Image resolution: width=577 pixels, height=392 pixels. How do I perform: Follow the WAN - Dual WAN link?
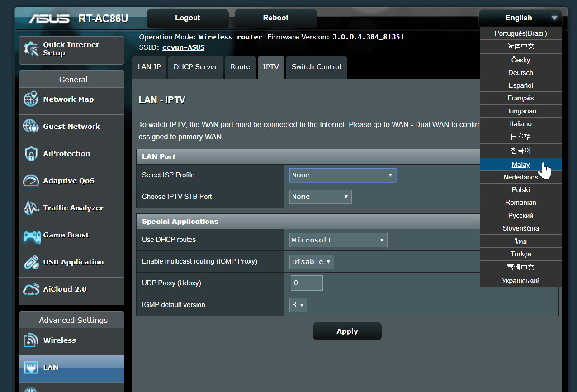421,125
